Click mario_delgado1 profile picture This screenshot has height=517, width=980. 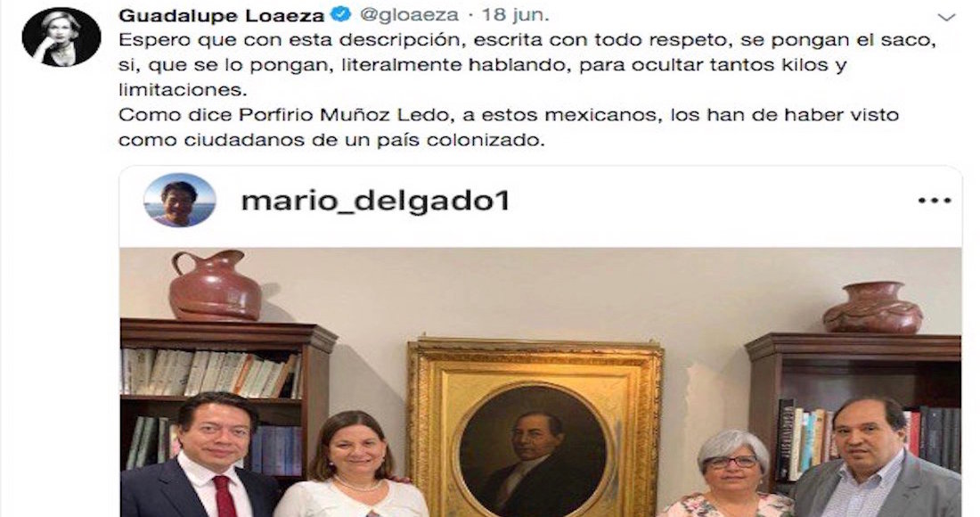pyautogui.click(x=179, y=200)
